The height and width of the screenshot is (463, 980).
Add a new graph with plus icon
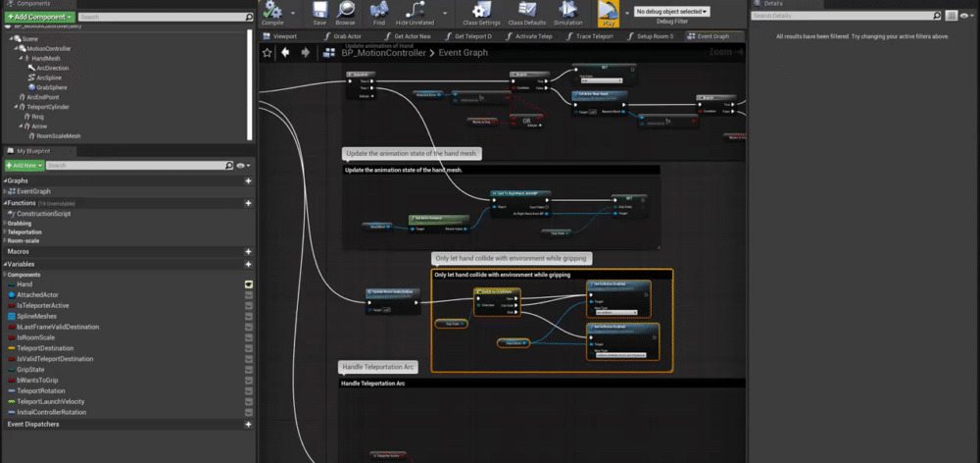[248, 180]
